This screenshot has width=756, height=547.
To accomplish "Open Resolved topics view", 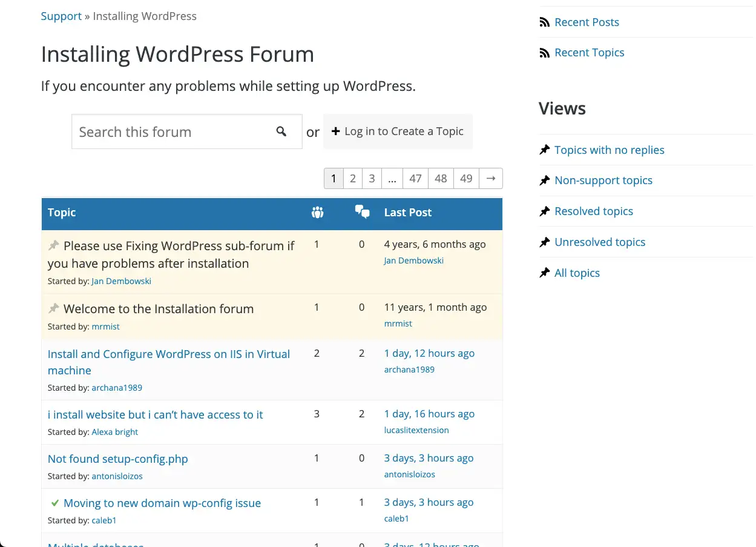I will [x=594, y=211].
